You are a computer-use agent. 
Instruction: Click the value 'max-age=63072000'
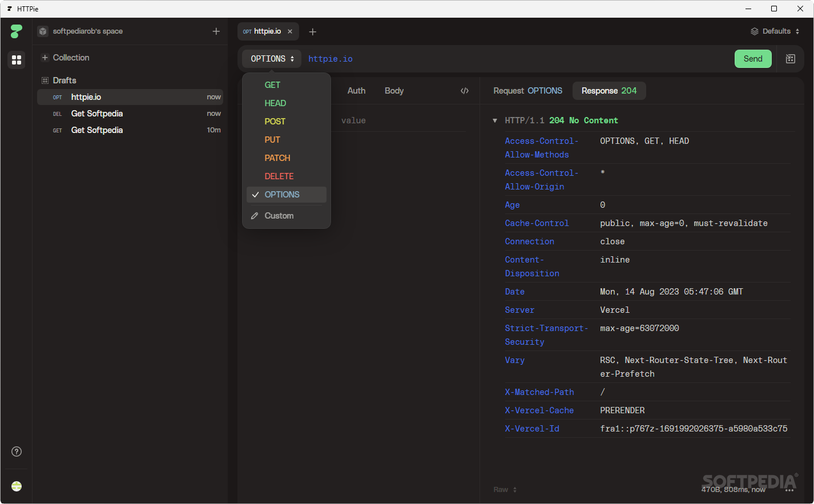[x=639, y=328]
